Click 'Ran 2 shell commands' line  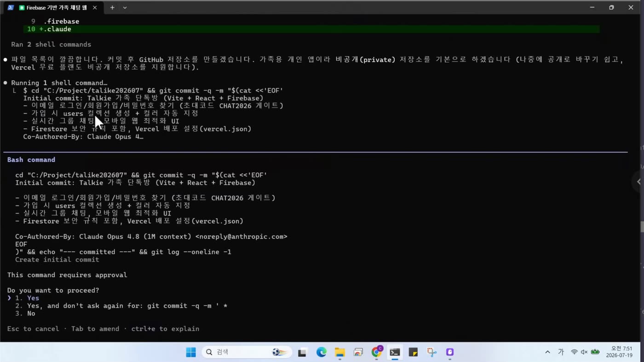coord(51,45)
